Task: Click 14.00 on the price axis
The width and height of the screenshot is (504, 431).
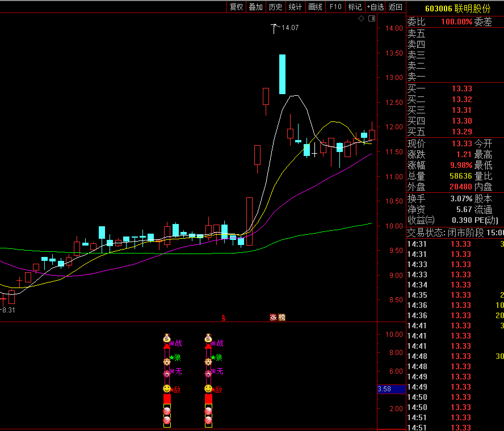Action: pos(394,28)
